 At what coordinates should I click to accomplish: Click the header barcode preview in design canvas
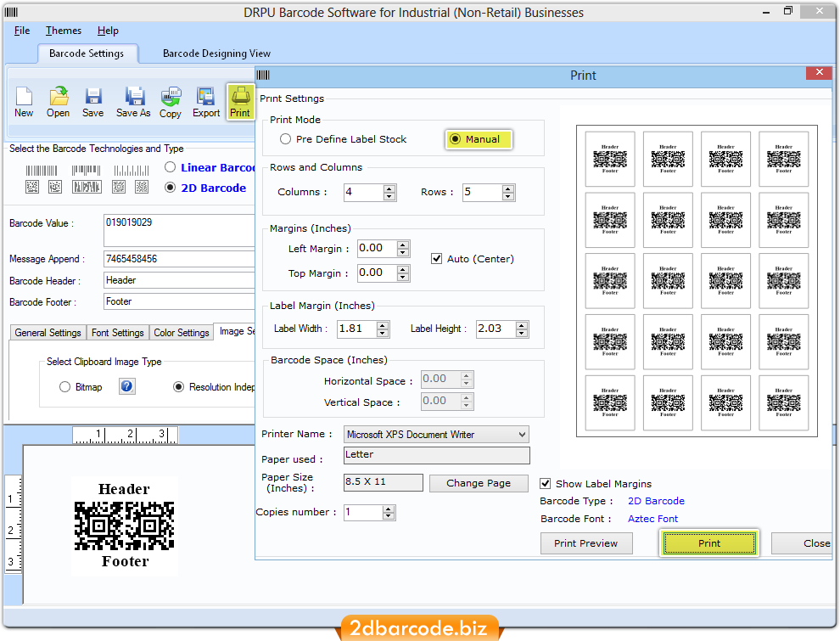(x=124, y=526)
